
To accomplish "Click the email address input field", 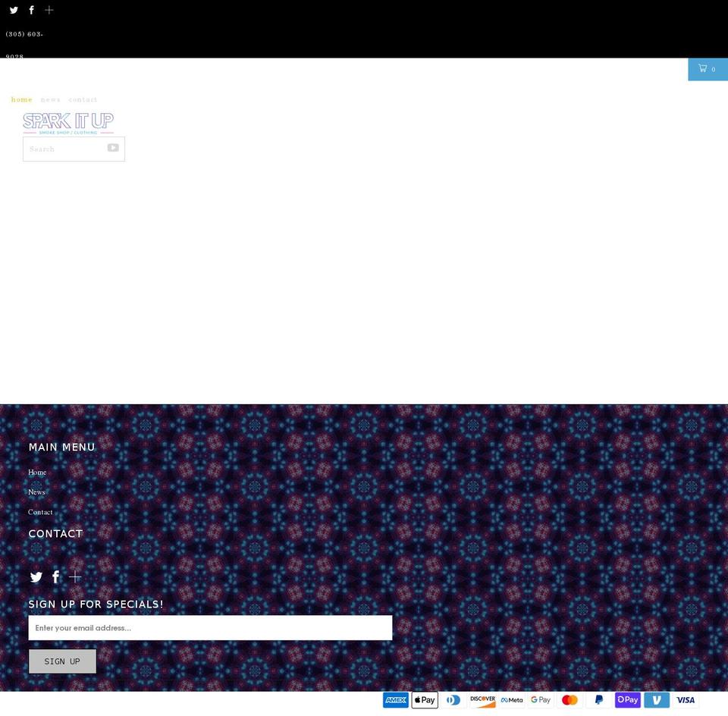I will click(x=210, y=627).
